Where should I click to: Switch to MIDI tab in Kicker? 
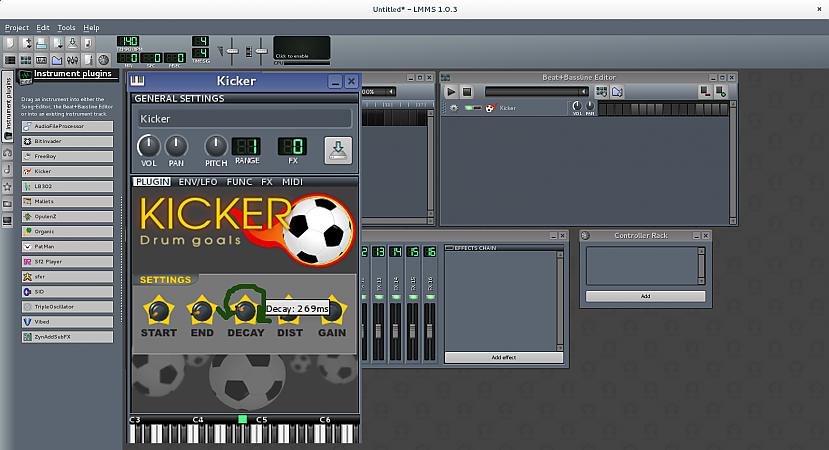point(292,182)
